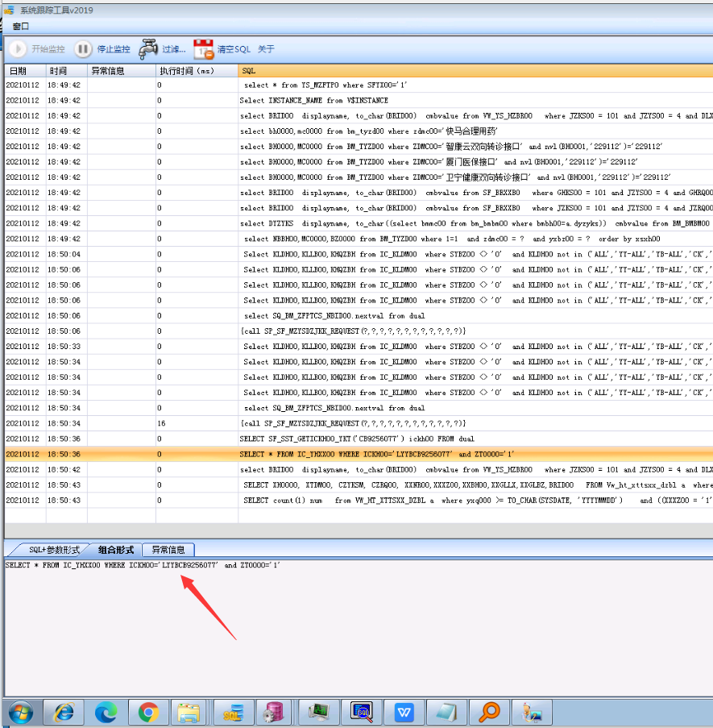The height and width of the screenshot is (728, 713).
Task: Select the 组合形式 tab
Action: [x=116, y=550]
